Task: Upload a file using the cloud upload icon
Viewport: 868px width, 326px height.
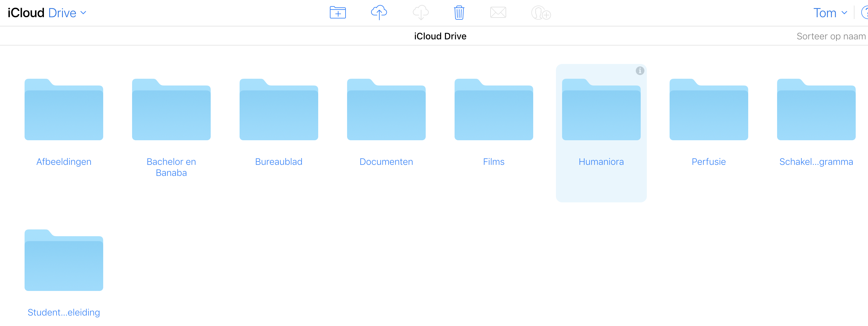Action: tap(379, 13)
